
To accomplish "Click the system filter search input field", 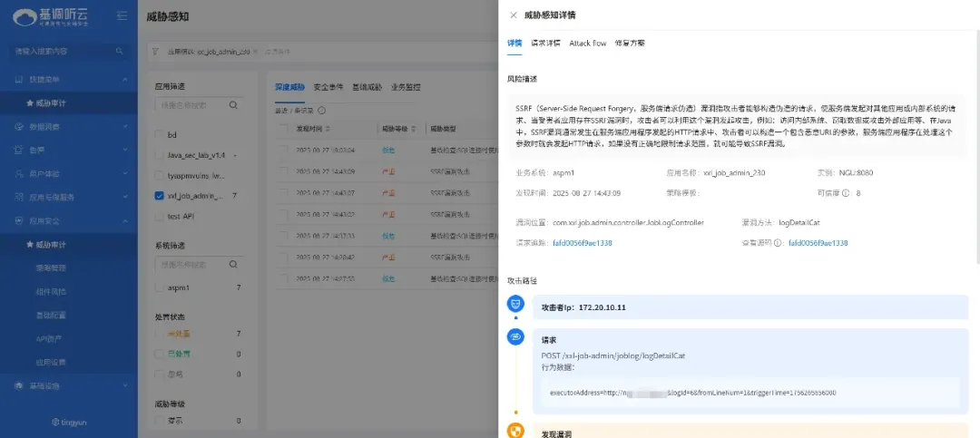I will point(189,266).
